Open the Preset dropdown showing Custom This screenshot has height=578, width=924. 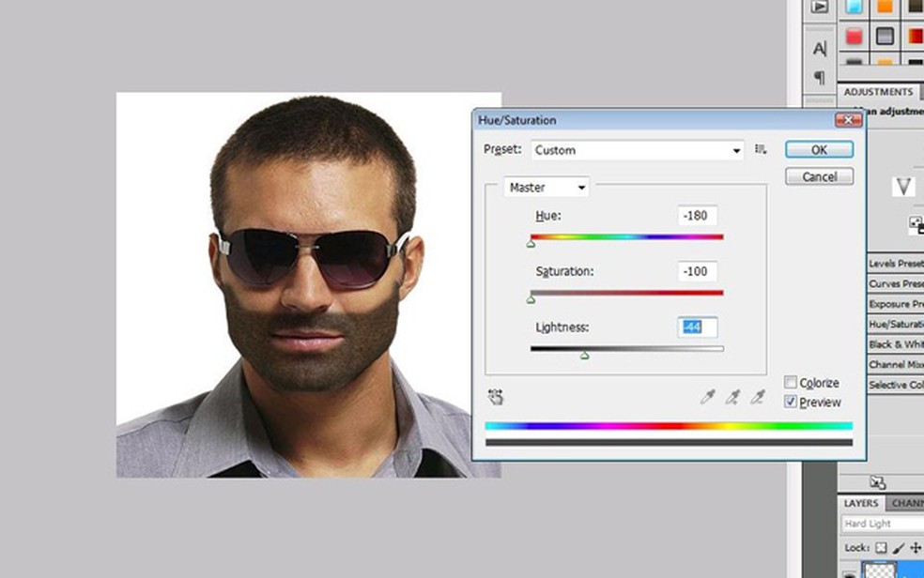pos(637,150)
